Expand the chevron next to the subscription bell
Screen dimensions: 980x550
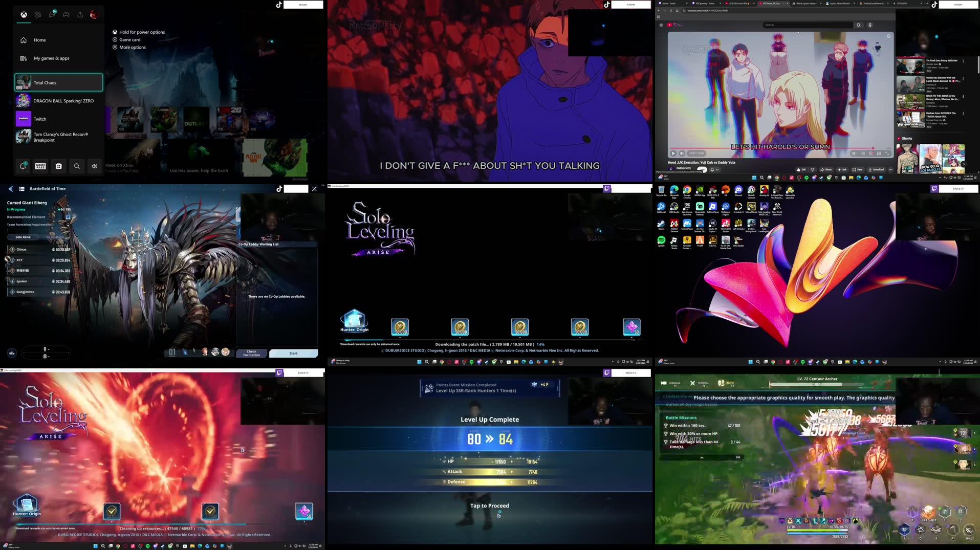click(717, 170)
